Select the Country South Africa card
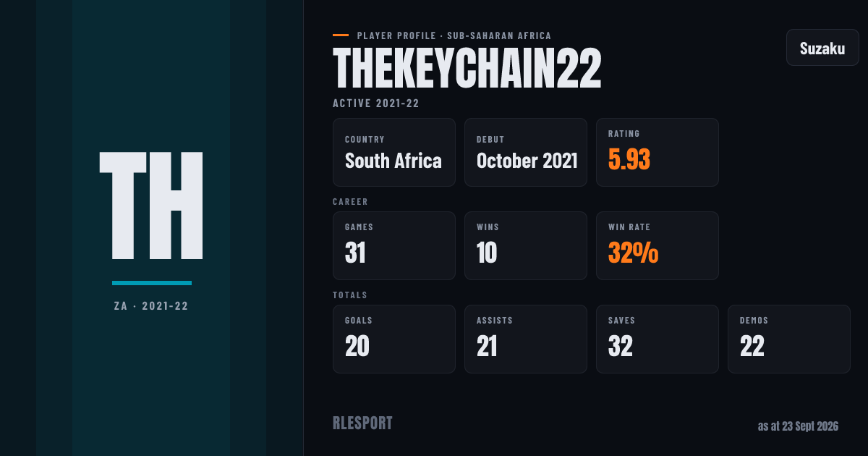 pyautogui.click(x=394, y=153)
